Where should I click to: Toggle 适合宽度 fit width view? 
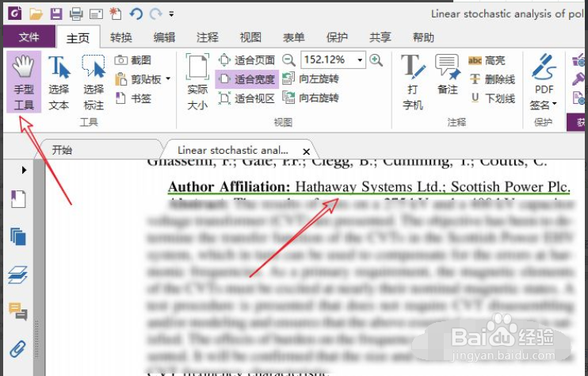pyautogui.click(x=246, y=79)
